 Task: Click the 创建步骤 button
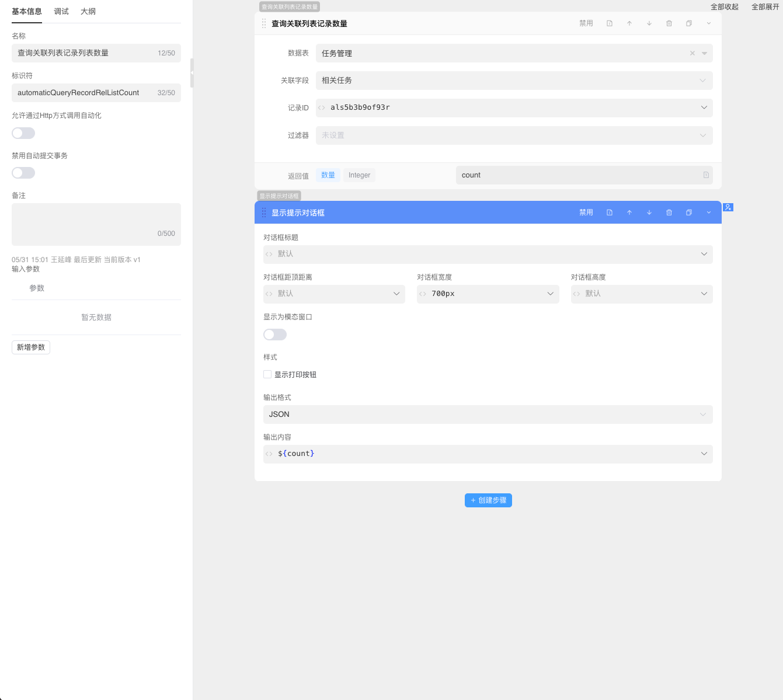(488, 500)
